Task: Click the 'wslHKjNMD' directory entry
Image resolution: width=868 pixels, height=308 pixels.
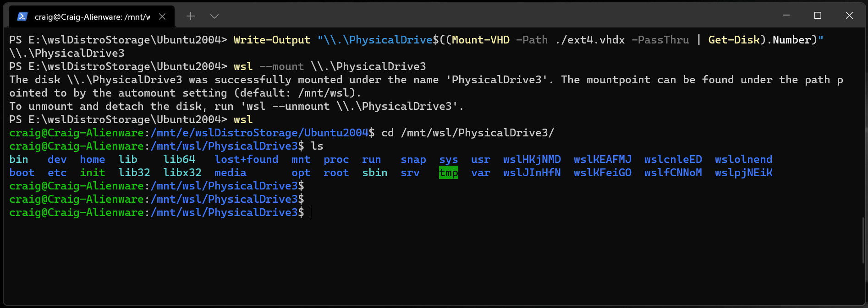Action: (532, 159)
